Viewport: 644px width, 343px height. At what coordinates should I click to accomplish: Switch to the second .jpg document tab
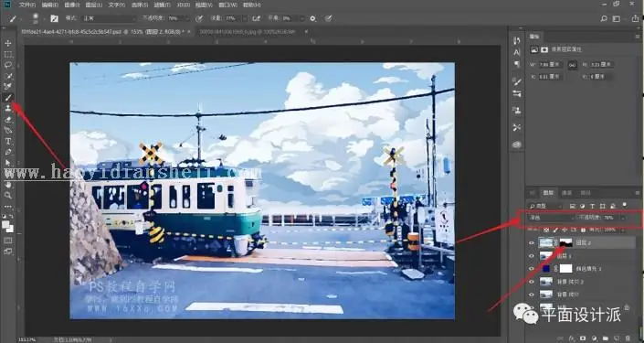click(x=248, y=31)
